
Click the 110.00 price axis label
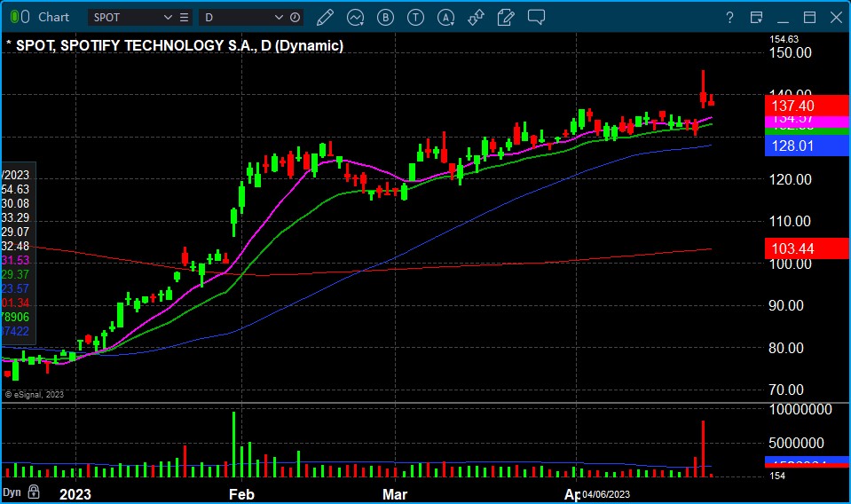pyautogui.click(x=790, y=221)
